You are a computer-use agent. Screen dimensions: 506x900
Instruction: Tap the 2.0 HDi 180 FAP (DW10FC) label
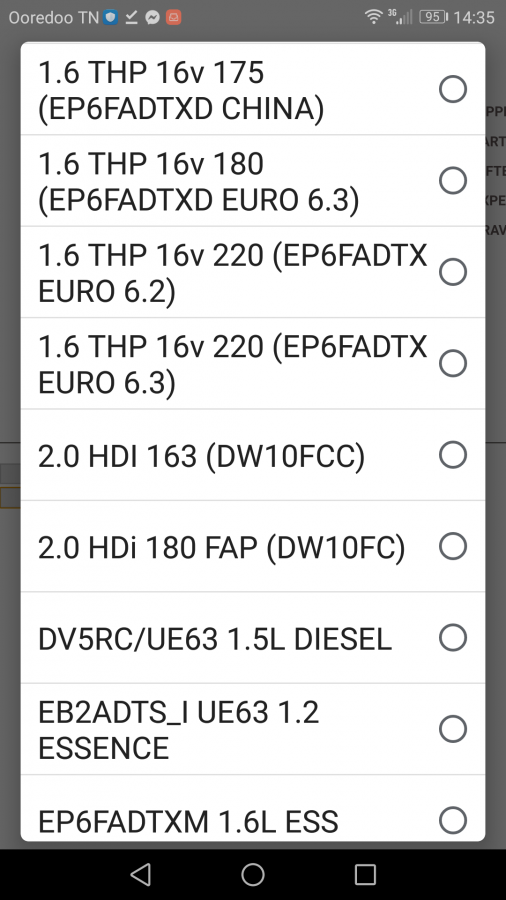pyautogui.click(x=221, y=547)
